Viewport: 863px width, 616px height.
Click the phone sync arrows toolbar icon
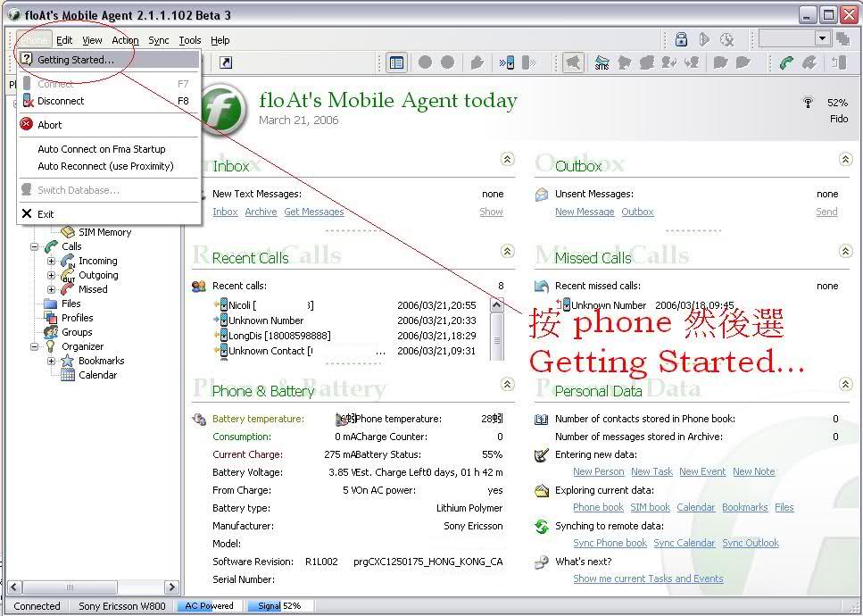click(507, 62)
